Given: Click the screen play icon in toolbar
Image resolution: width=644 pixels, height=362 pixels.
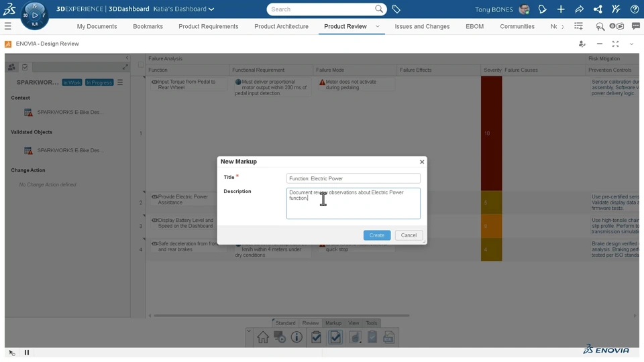Looking at the screenshot, I should click(280, 337).
